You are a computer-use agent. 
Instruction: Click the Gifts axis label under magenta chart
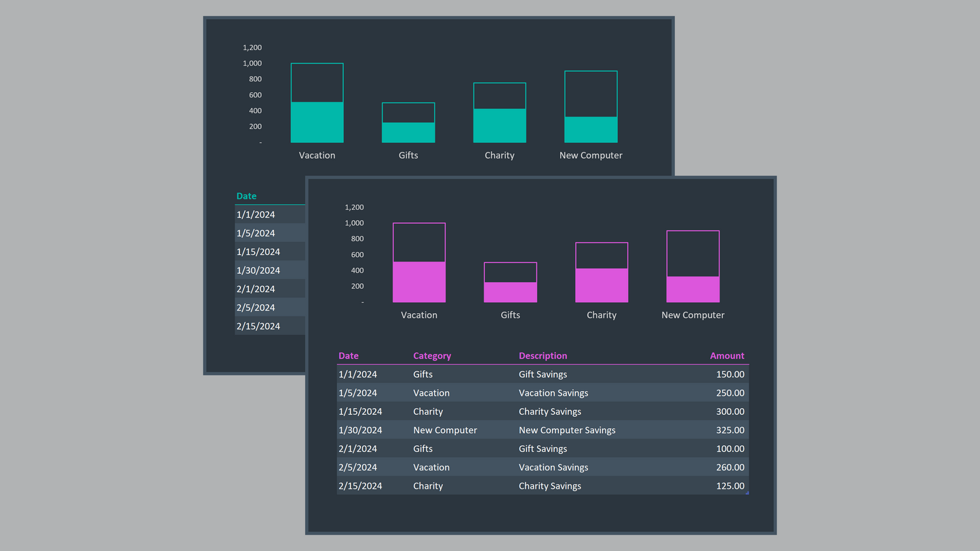point(510,315)
